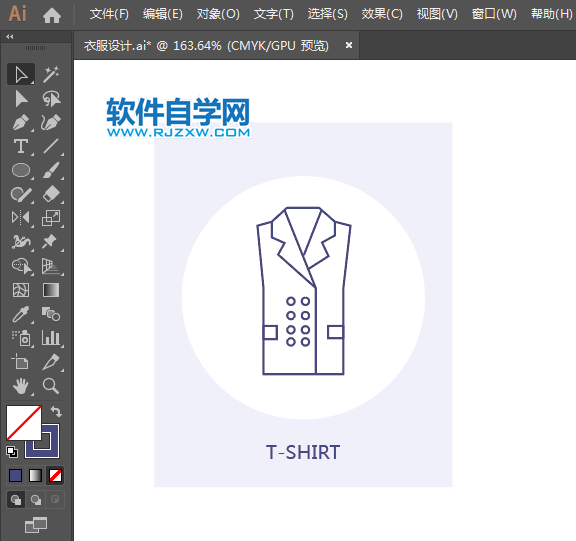Open the 帮助(H) menu

coord(551,14)
